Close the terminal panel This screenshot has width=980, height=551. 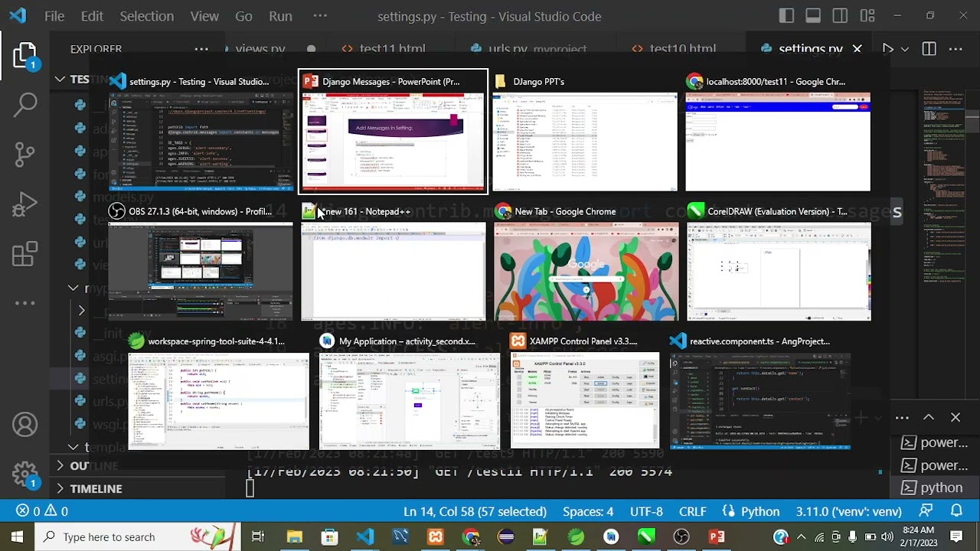955,417
